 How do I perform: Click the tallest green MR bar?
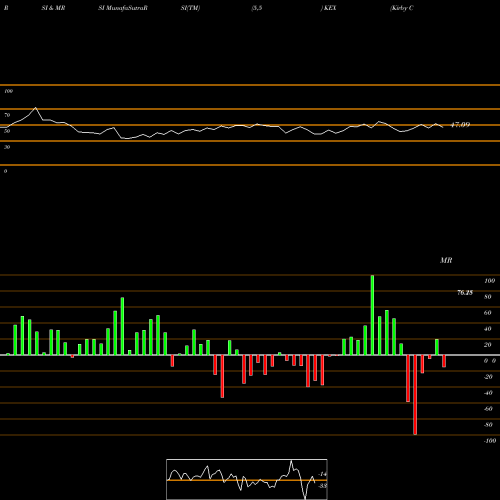(372, 315)
